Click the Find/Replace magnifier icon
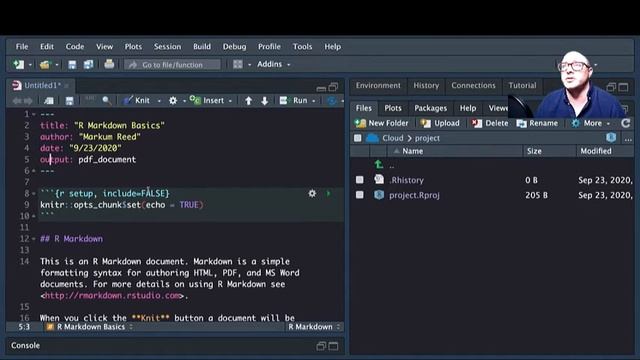This screenshot has width=640, height=360. click(x=107, y=100)
